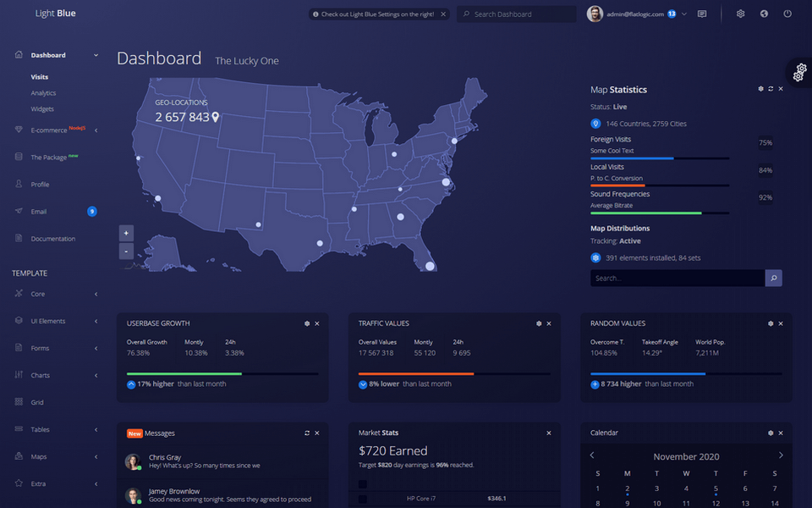
Task: Open the chat messages icon in header
Action: click(702, 14)
